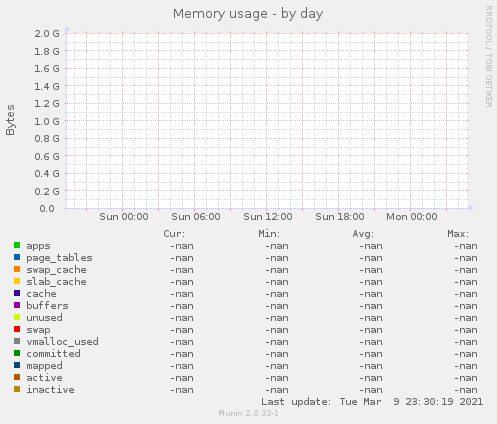Screen dimensions: 497x424
Task: Click the Last update timestamp text
Action: click(372, 402)
